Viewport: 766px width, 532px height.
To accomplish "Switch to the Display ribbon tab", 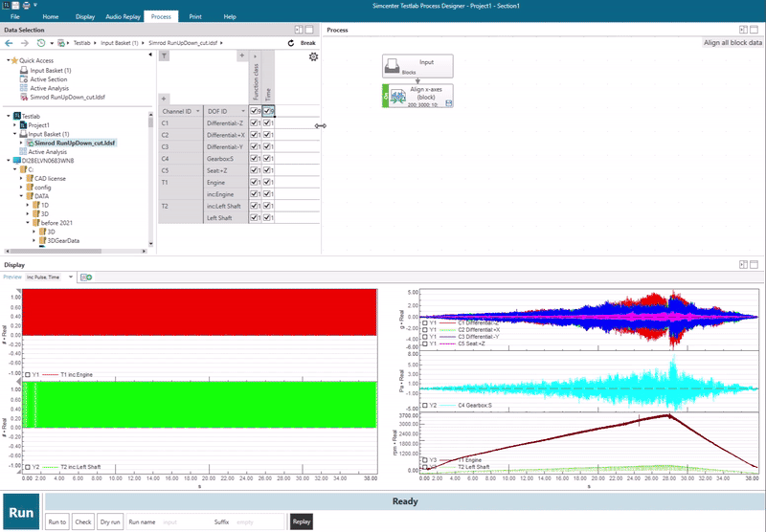I will 85,16.
